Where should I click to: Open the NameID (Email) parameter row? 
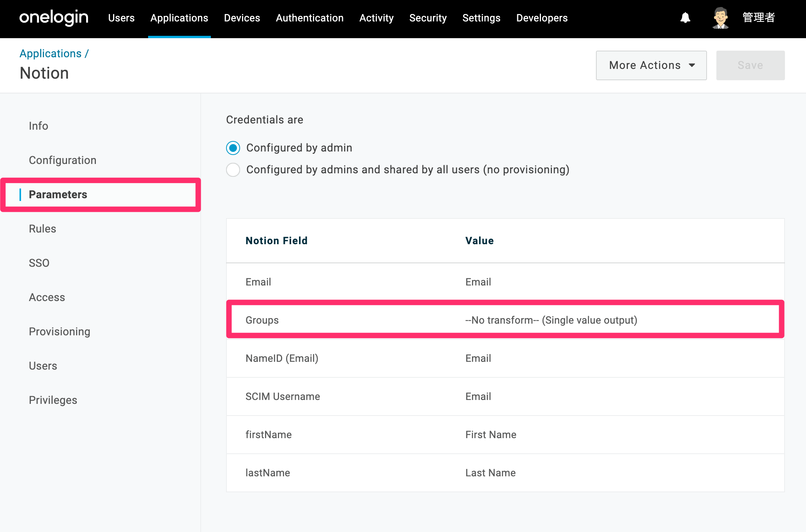505,358
